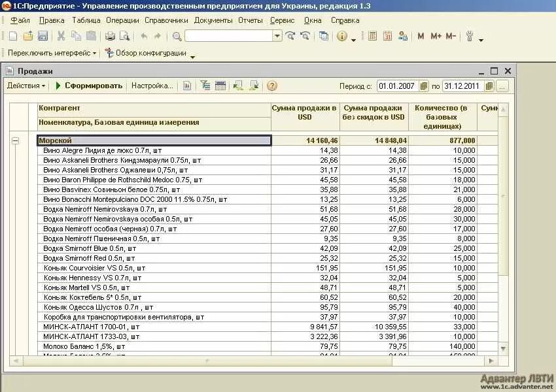Open the Calendar icon
This screenshot has width=556, height=392.
click(387, 36)
